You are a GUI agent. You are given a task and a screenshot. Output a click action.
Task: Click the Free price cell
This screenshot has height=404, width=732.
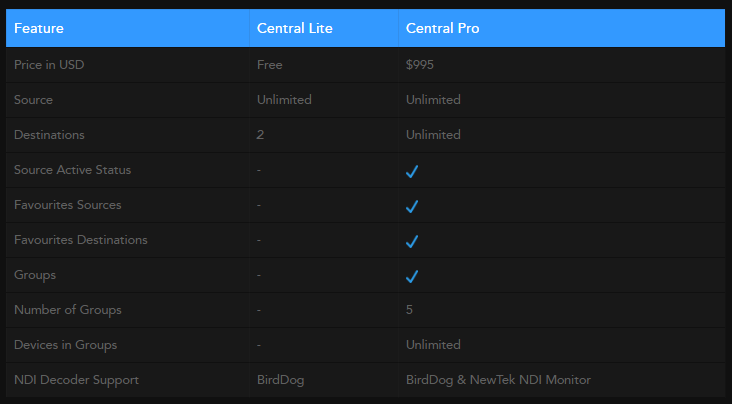[x=270, y=65]
